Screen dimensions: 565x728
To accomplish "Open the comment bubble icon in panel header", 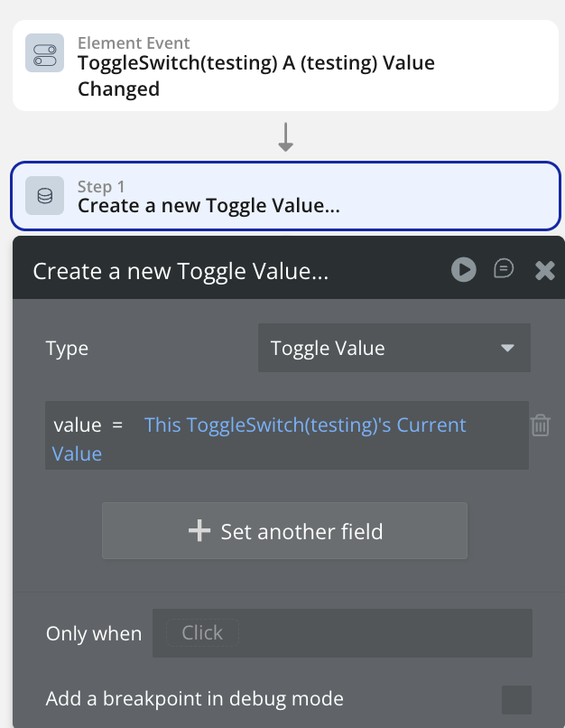I will tap(504, 269).
